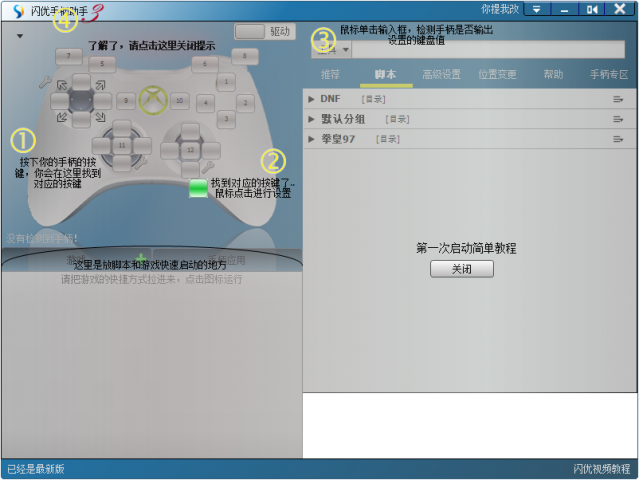This screenshot has width=639, height=480.
Task: Select right stick button 12
Action: click(190, 148)
